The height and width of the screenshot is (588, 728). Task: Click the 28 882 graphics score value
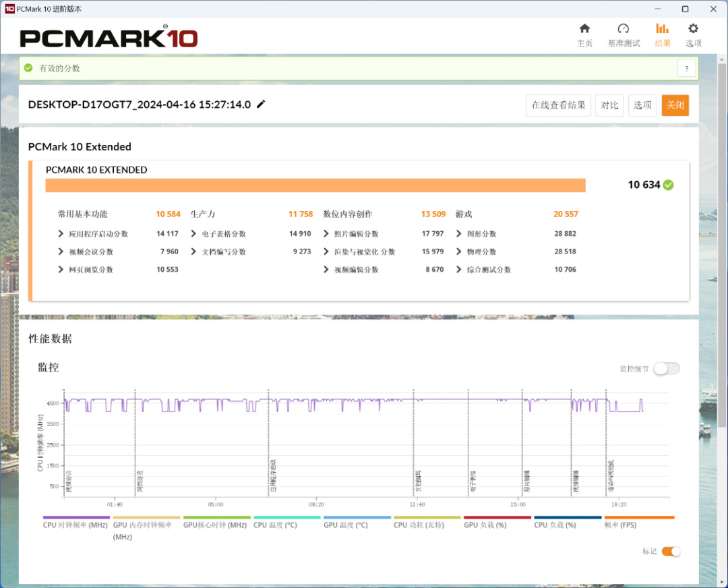pyautogui.click(x=565, y=233)
